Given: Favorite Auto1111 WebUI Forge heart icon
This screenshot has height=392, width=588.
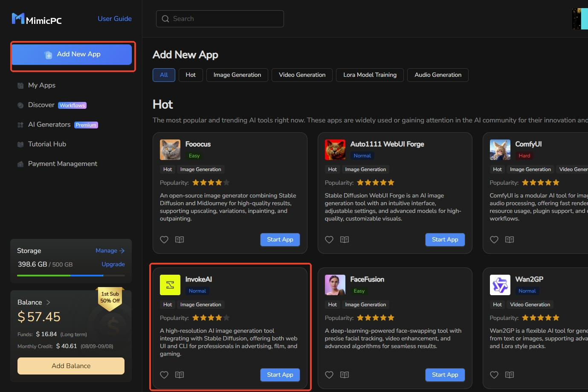Looking at the screenshot, I should point(329,240).
